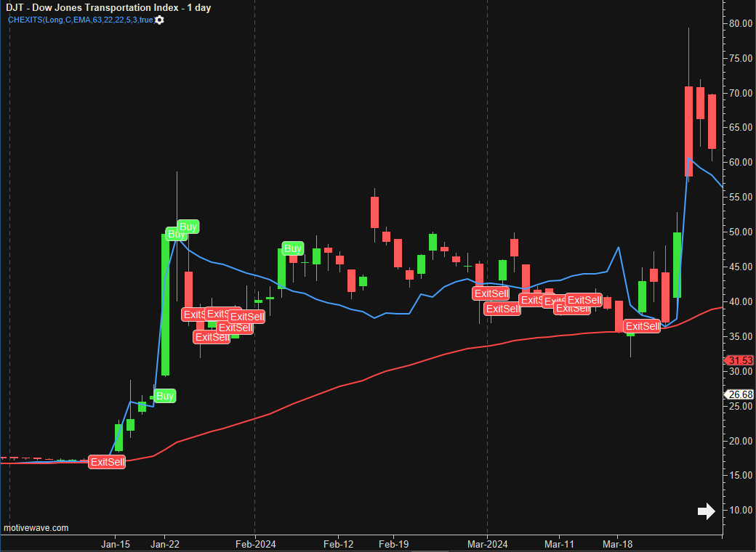Select the lowest Buy signal marker
Screen dimensions: 756x552
165,396
